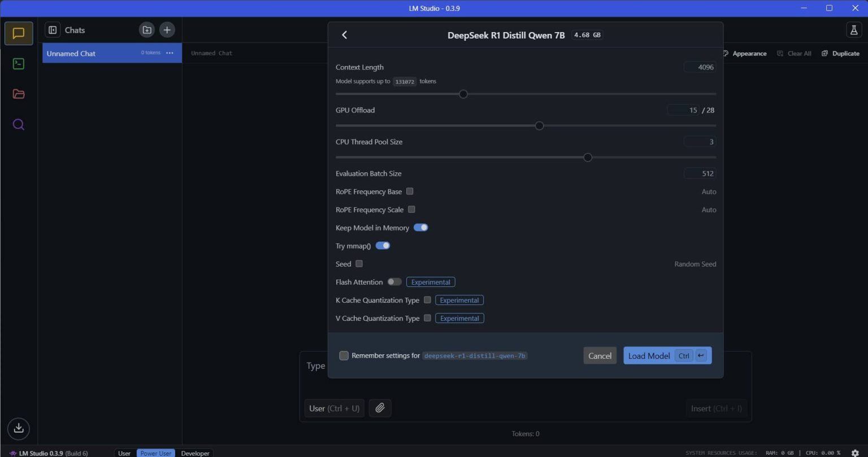Toggle Try mmap() switch

click(383, 246)
